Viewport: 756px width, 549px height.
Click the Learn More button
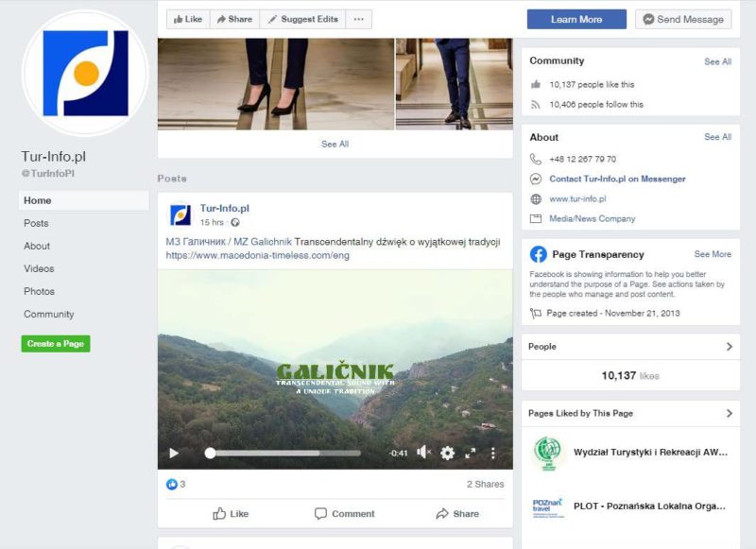click(x=576, y=19)
